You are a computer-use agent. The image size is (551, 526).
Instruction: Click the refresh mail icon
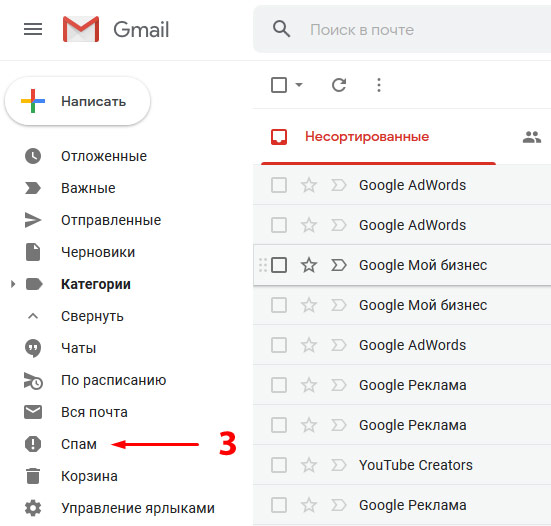click(339, 85)
